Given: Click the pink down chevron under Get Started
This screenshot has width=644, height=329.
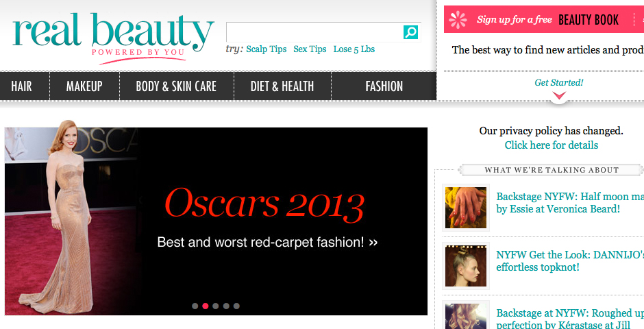Looking at the screenshot, I should [559, 96].
